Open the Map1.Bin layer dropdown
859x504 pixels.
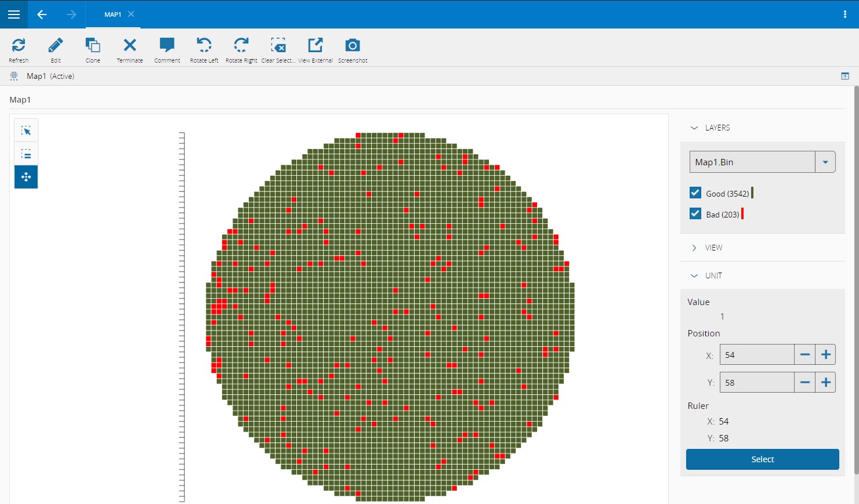click(825, 162)
